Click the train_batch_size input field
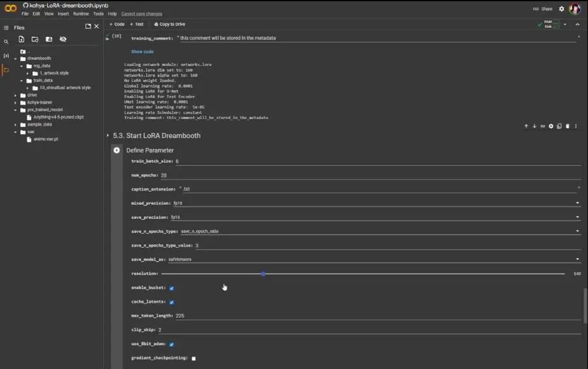Screen dimensions: 588x369 [x=378, y=161]
